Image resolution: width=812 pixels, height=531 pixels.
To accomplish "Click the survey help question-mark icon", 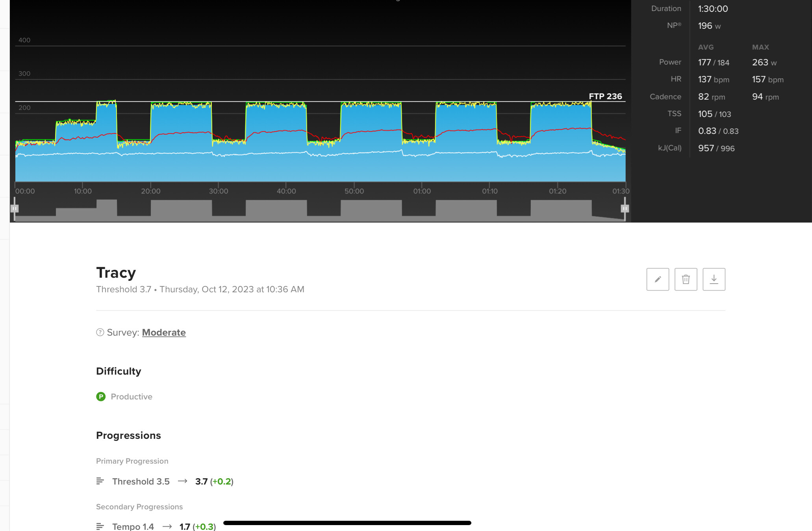I will 100,332.
